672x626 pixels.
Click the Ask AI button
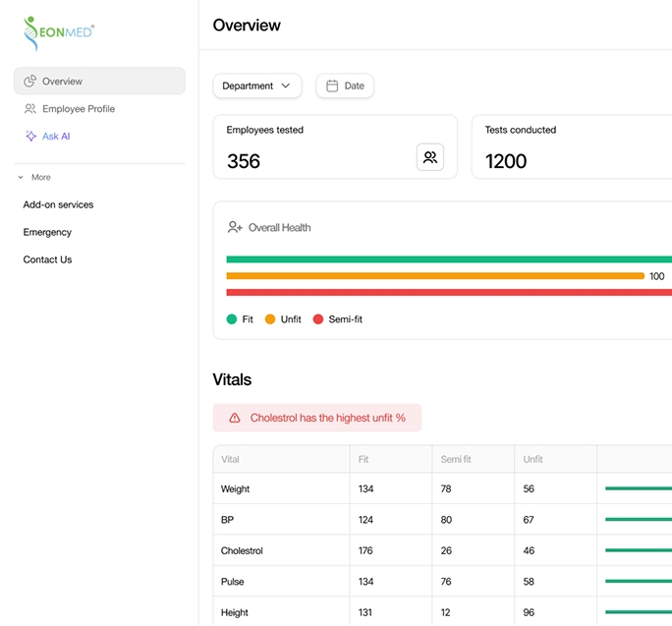(55, 137)
